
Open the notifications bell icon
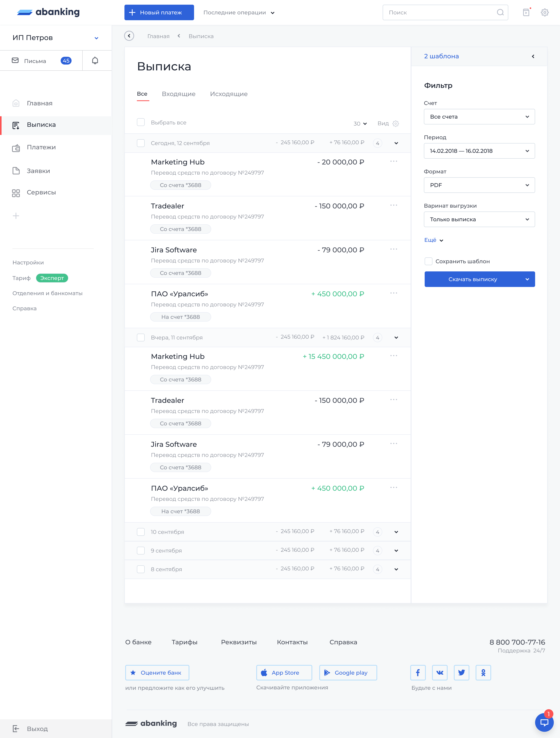95,61
